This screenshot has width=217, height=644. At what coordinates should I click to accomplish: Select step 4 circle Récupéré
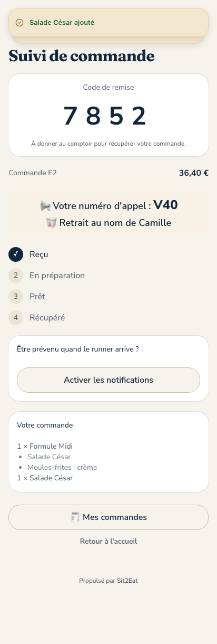[x=16, y=318]
